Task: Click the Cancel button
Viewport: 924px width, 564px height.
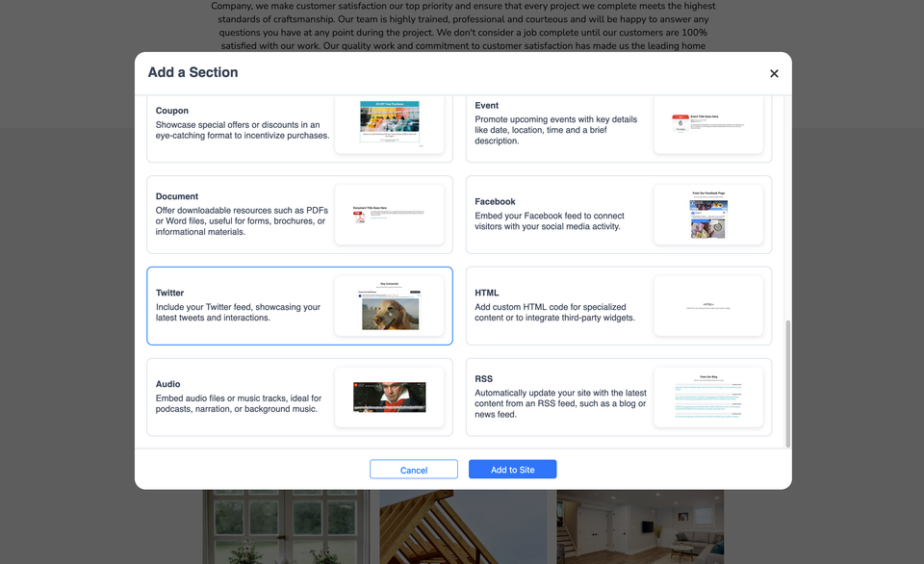Action: [414, 469]
